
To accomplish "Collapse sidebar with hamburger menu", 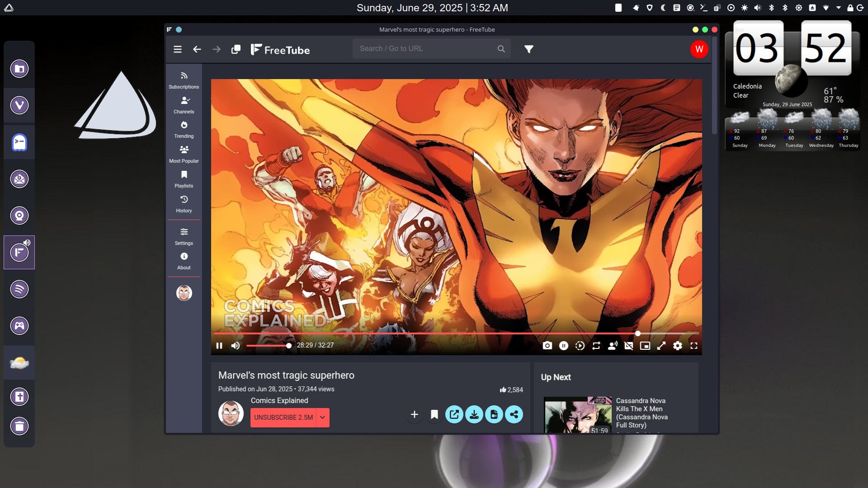I will tap(178, 49).
